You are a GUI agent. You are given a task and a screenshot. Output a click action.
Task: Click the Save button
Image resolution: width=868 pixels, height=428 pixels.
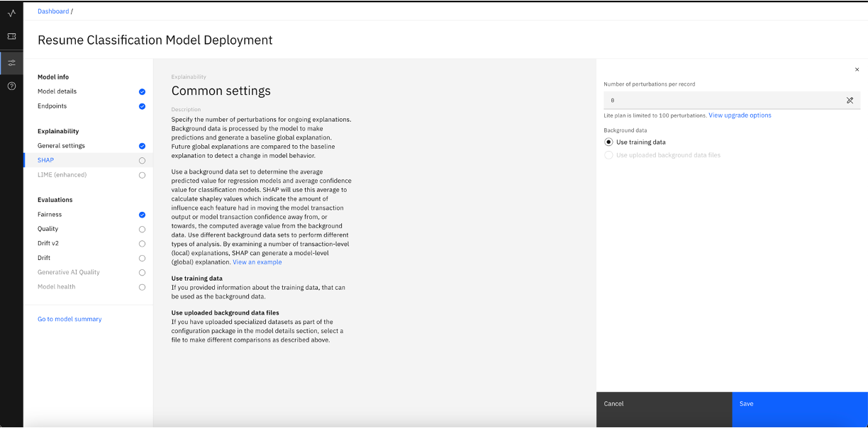[800, 410]
